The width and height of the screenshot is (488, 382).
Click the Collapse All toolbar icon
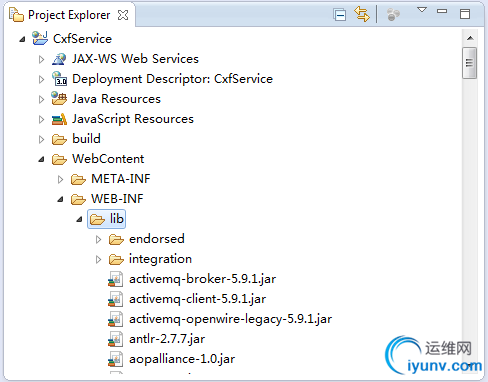(339, 15)
